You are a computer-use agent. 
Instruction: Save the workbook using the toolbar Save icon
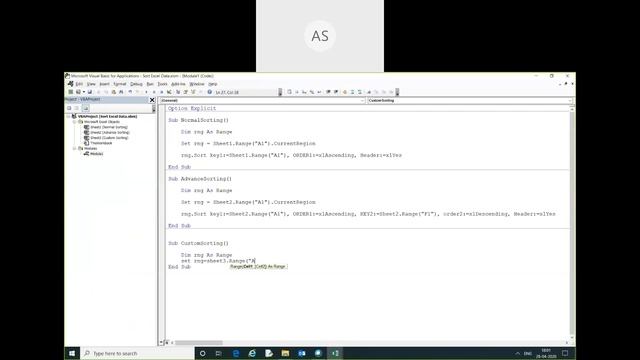coord(90,92)
